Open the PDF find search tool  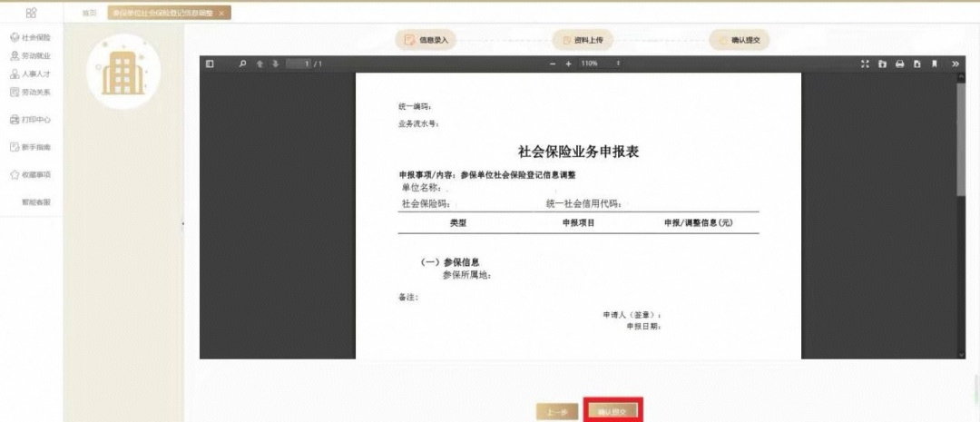click(x=242, y=64)
